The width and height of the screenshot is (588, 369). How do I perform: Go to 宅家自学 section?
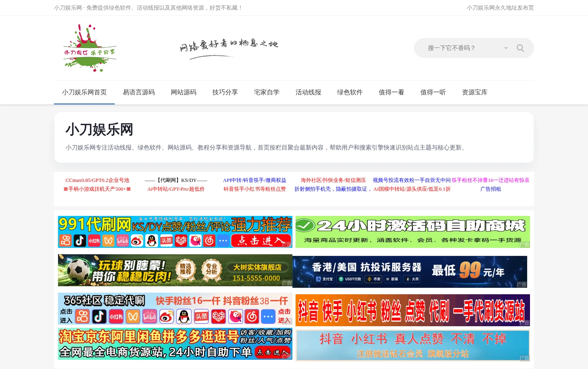tap(267, 92)
